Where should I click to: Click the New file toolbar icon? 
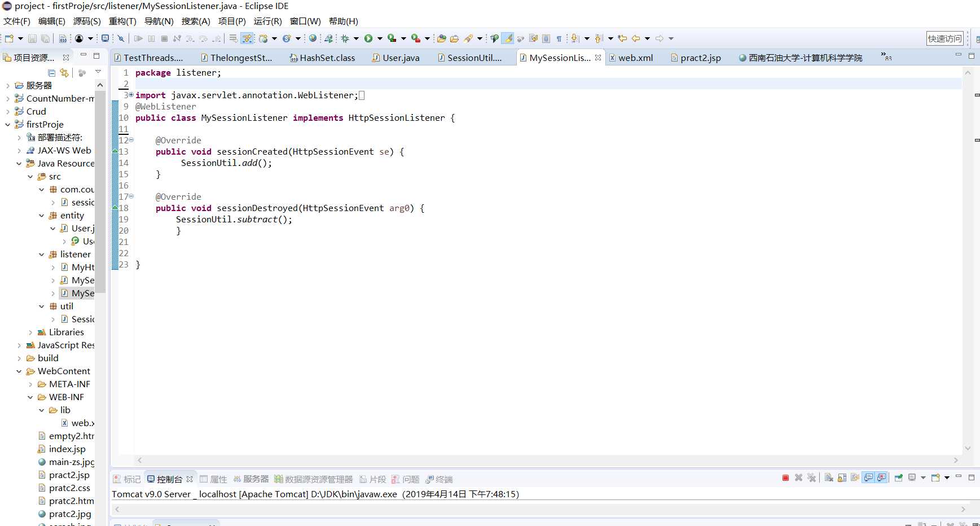coord(9,38)
